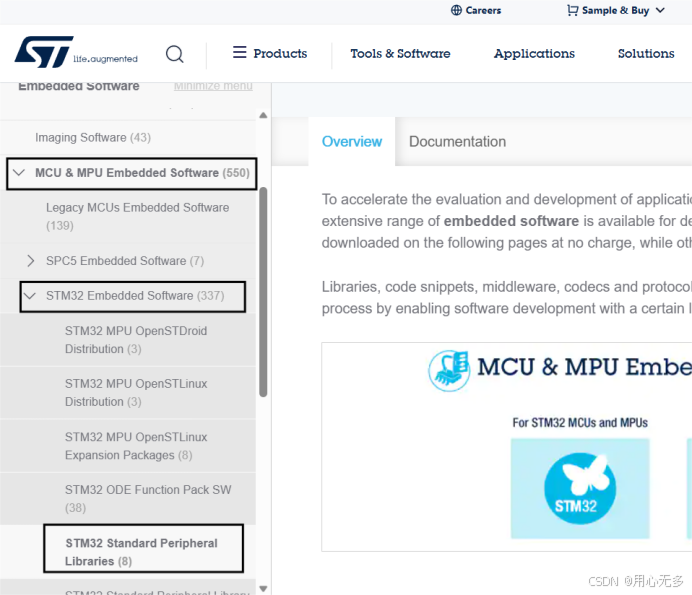692x595 pixels.
Task: Click the Sample & Buy link
Action: click(x=615, y=10)
